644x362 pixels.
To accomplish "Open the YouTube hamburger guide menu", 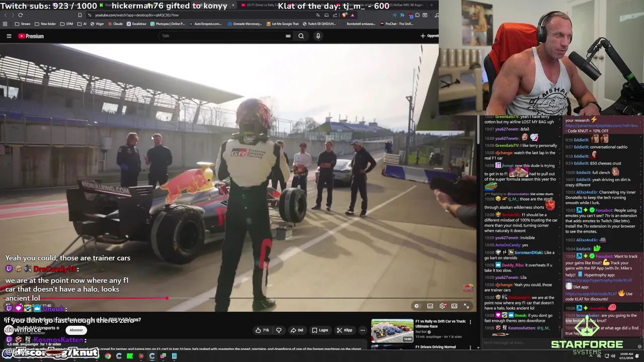I will [x=9, y=36].
